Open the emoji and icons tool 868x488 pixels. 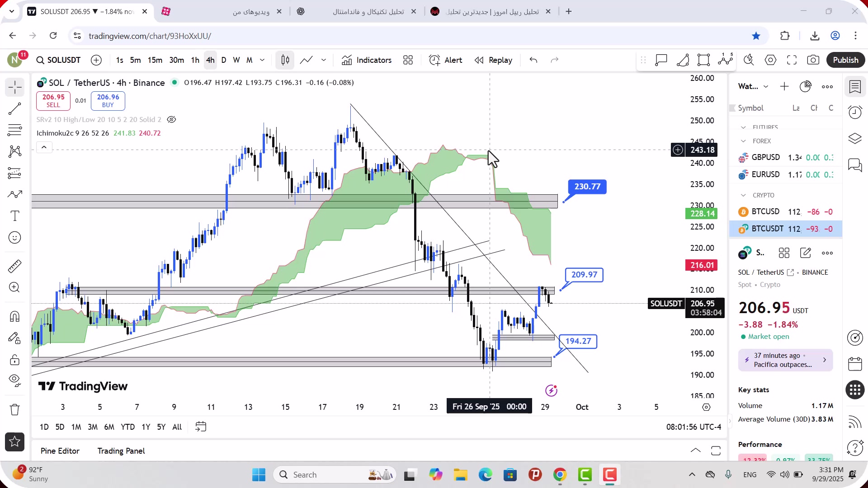tap(15, 238)
